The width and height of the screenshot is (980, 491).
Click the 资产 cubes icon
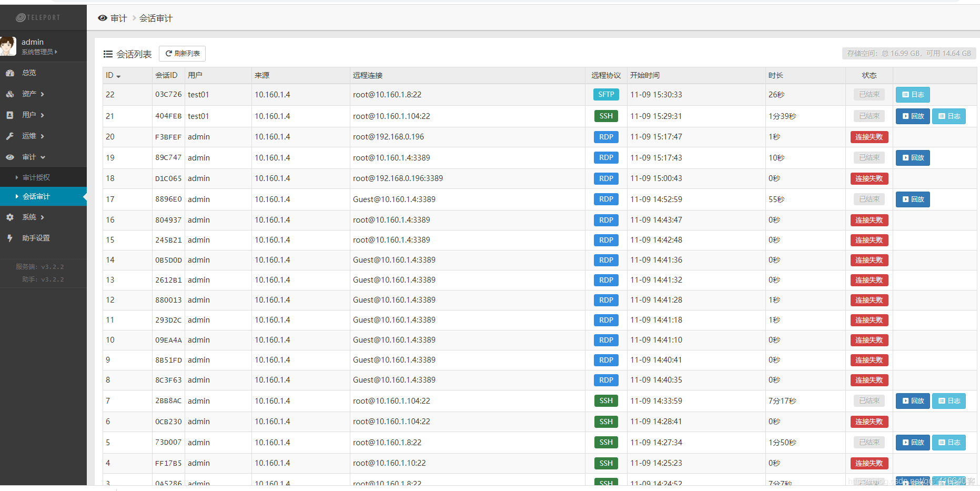click(10, 94)
